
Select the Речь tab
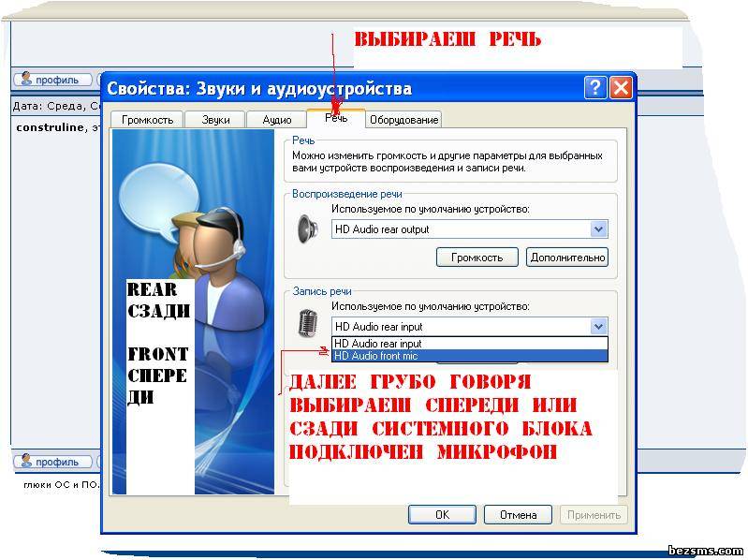336,118
